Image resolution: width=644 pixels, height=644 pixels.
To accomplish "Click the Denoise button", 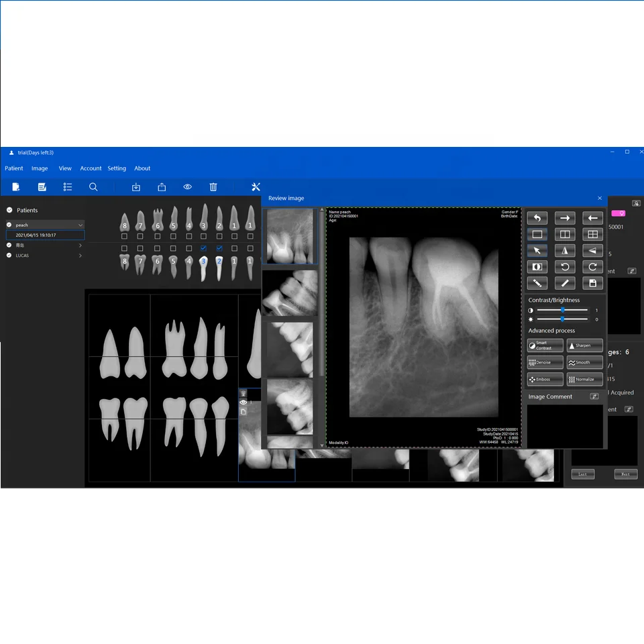I will tap(545, 362).
